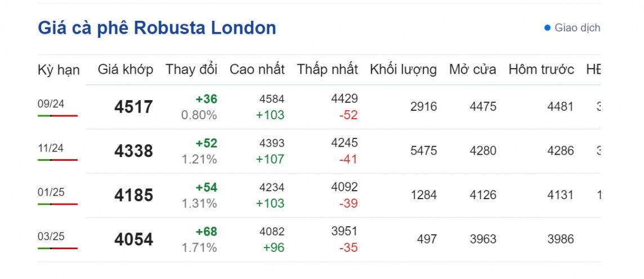Screen dimensions: 644x279
Task: Click the 5475 volume value
Action: (424, 151)
